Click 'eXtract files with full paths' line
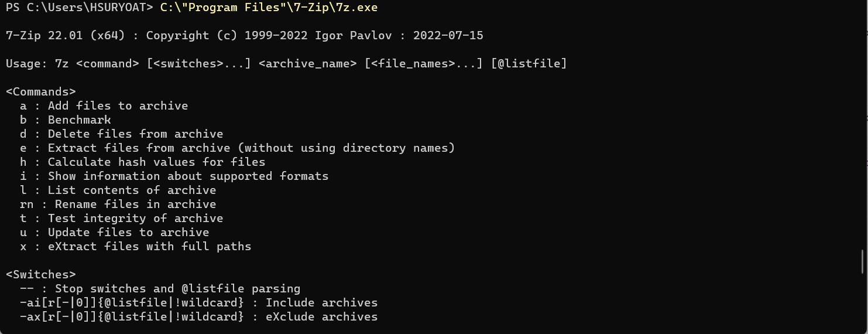 point(135,246)
